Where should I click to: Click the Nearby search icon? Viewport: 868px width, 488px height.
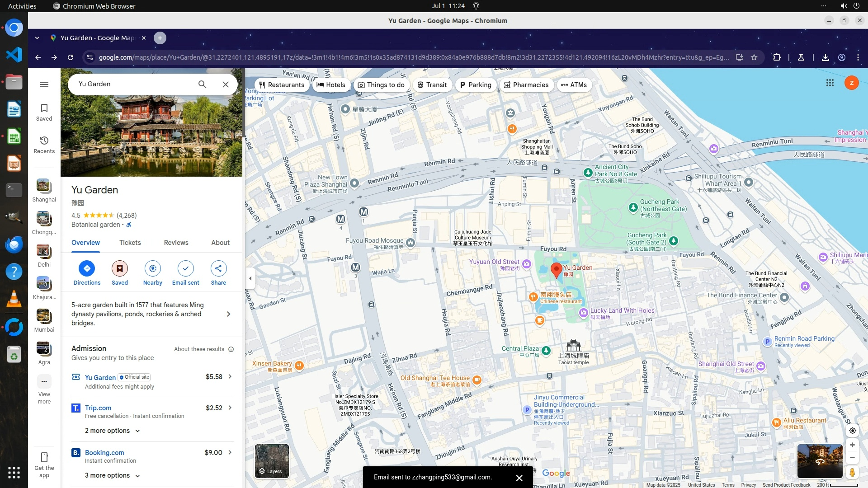[153, 268]
